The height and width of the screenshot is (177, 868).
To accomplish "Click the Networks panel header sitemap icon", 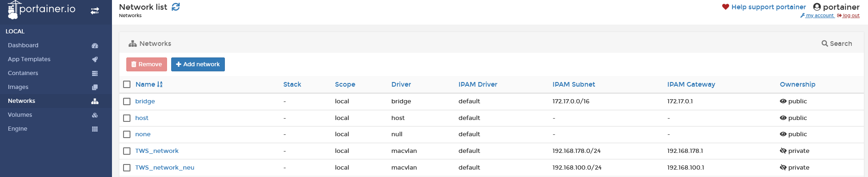I will 133,44.
